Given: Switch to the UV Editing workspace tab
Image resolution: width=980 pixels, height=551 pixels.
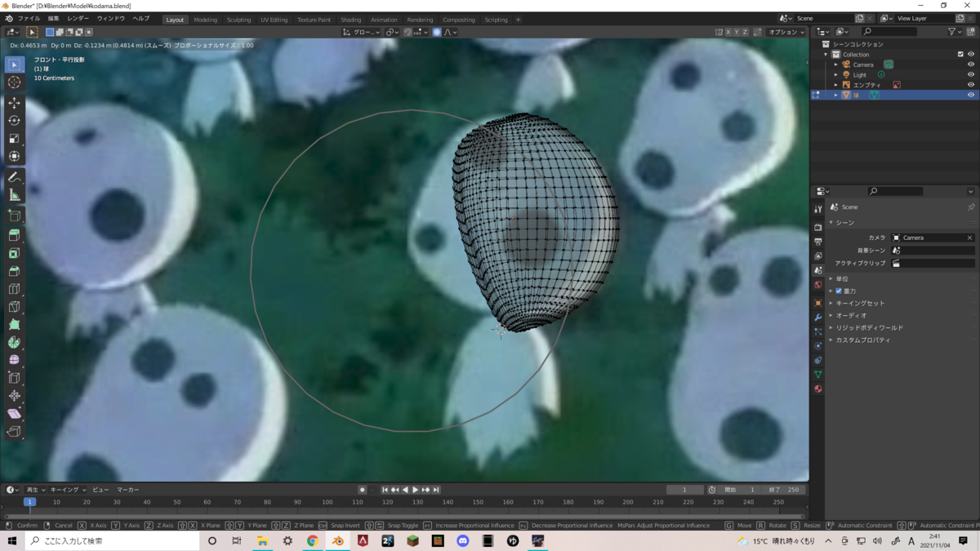Looking at the screenshot, I should tap(274, 20).
